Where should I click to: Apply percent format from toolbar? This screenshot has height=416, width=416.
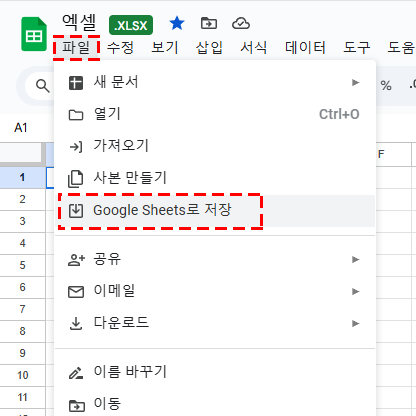point(386,86)
